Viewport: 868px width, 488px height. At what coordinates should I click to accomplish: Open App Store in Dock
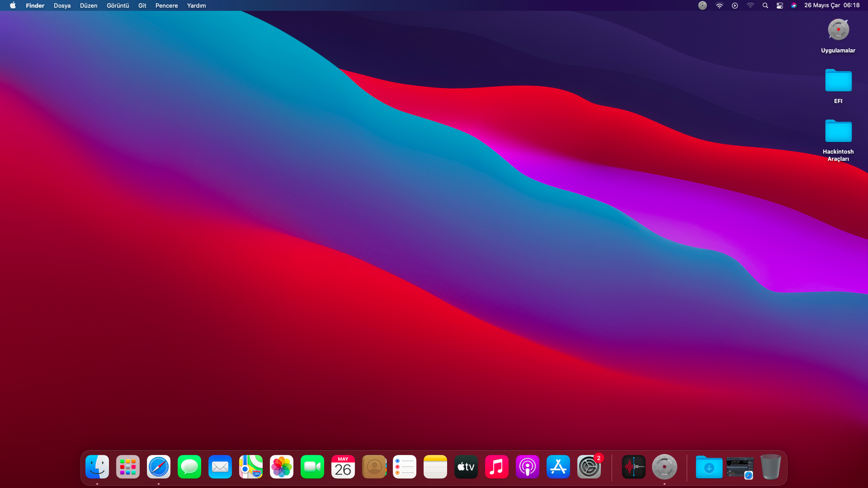coord(558,467)
